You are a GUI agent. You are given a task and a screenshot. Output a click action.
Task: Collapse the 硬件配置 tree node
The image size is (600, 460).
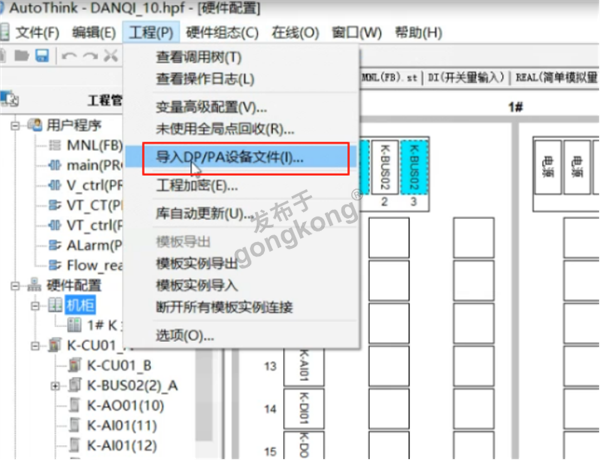pyautogui.click(x=15, y=285)
